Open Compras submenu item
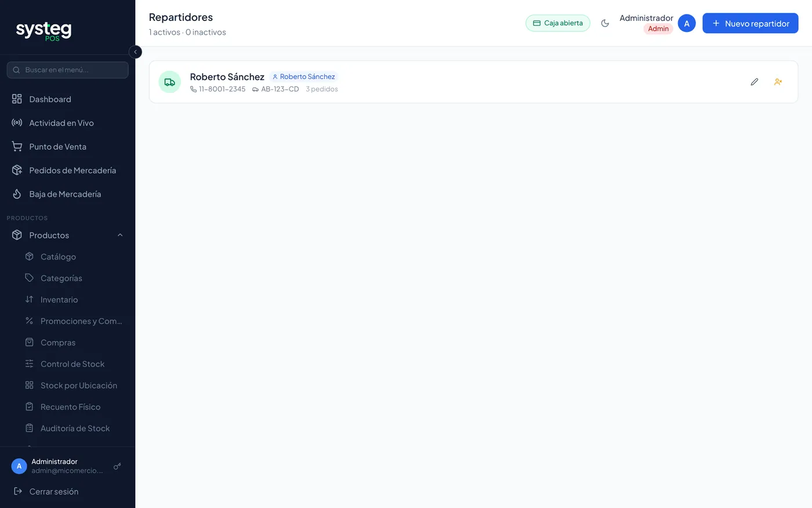The image size is (812, 508). 74,343
